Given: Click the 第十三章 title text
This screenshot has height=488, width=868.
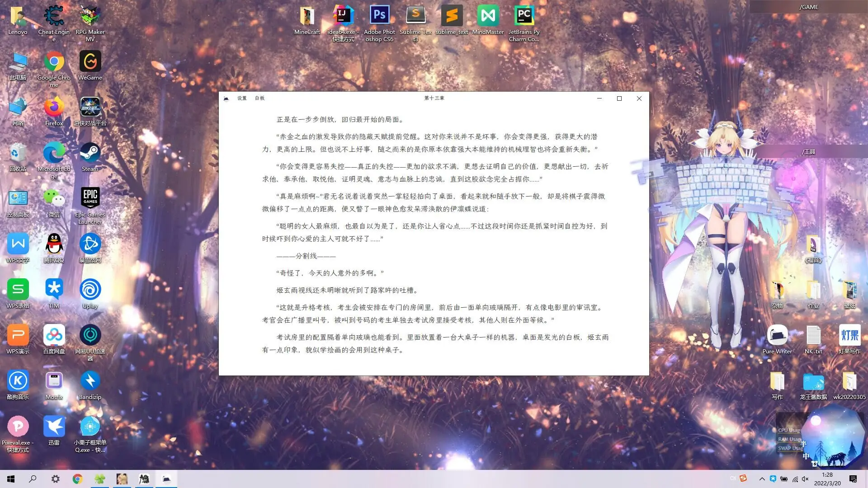Looking at the screenshot, I should tap(434, 98).
